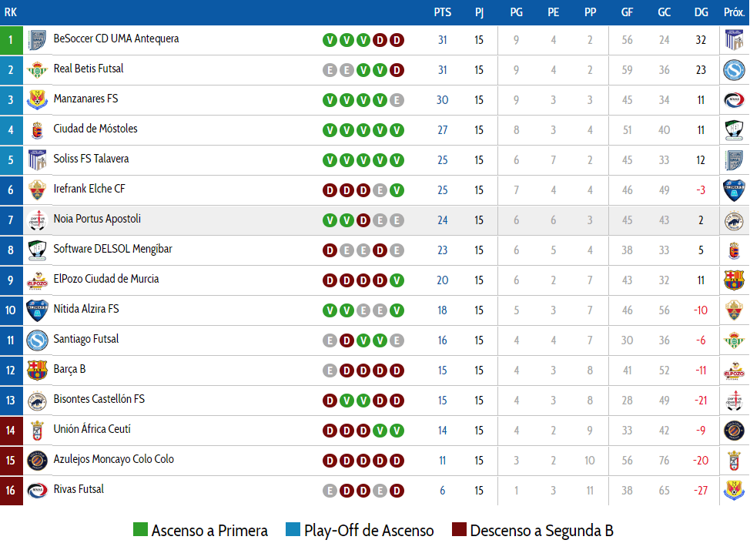750x560 pixels.
Task: Click the dark red Descenso a Segunda B swatch
Action: pos(460,530)
